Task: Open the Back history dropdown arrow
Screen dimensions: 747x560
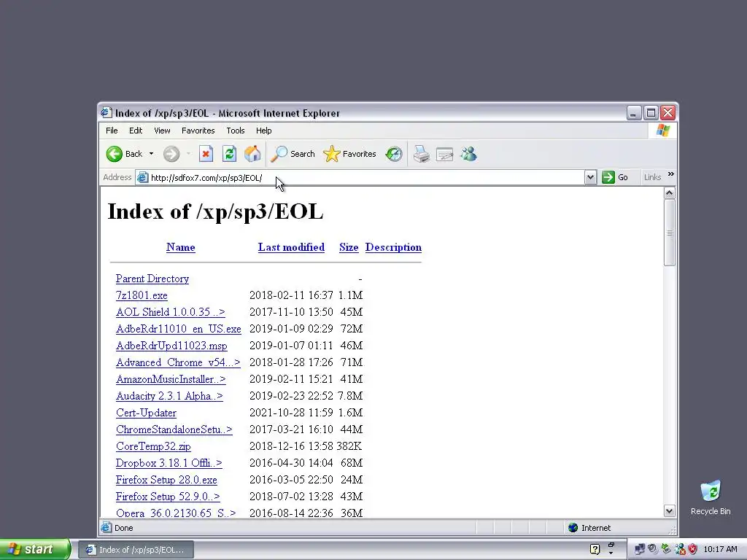Action: (x=151, y=154)
